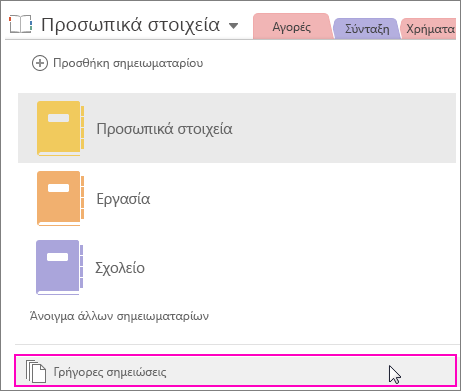Select the purple Σχολείο notebook icon
The width and height of the screenshot is (461, 391).
pos(59,268)
